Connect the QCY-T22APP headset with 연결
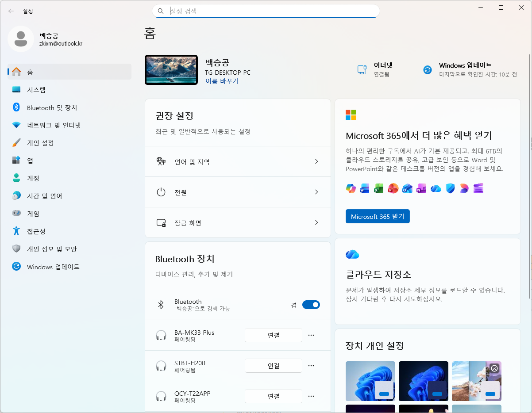This screenshot has height=413, width=532. [x=274, y=396]
